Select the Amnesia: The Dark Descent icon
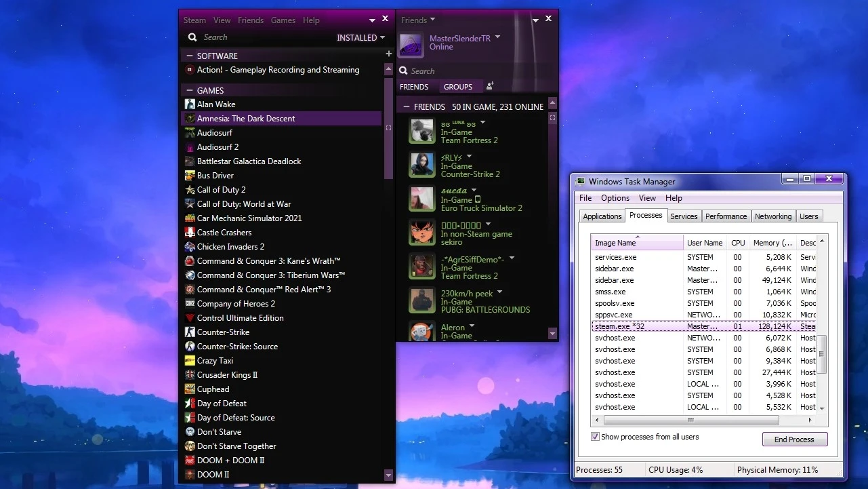Screen dimensions: 868x489 [x=190, y=119]
